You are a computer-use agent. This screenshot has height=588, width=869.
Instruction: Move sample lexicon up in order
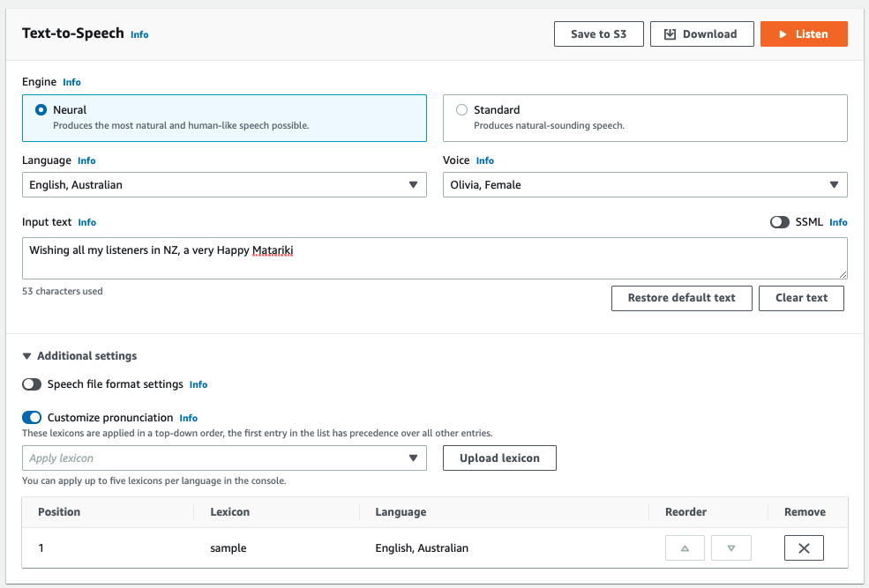point(685,548)
